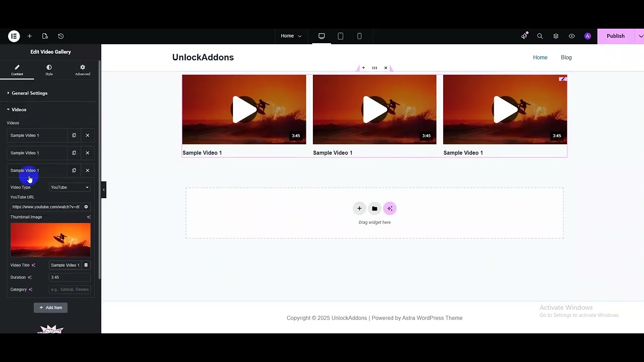Play the third gallery video

tap(505, 110)
